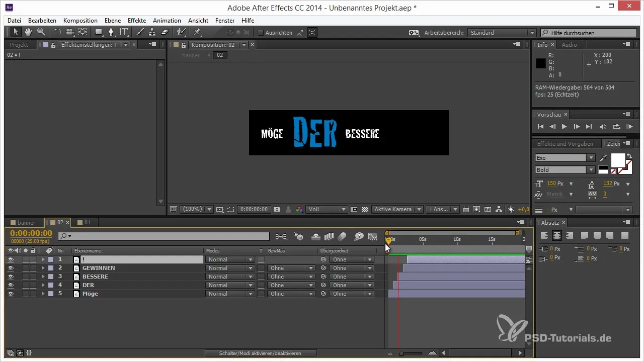Take a snapshot with camera icon

tap(277, 209)
